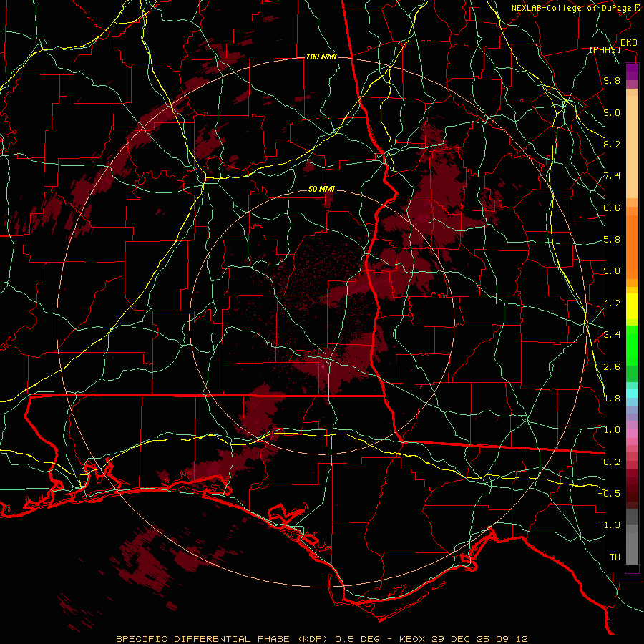Screen dimensions: 644x644
Task: Click the 5.8 value on the color scale
Action: click(612, 240)
